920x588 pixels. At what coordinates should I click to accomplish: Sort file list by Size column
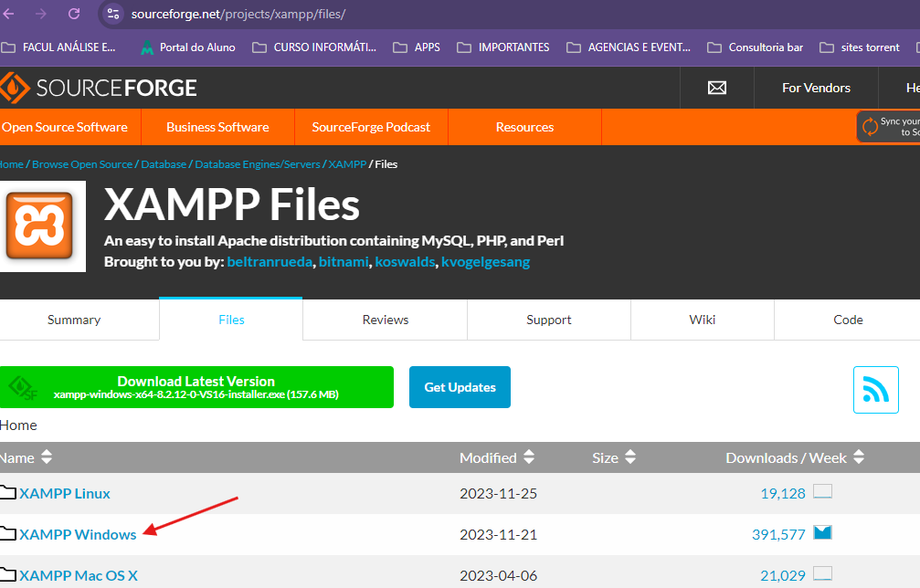point(613,457)
